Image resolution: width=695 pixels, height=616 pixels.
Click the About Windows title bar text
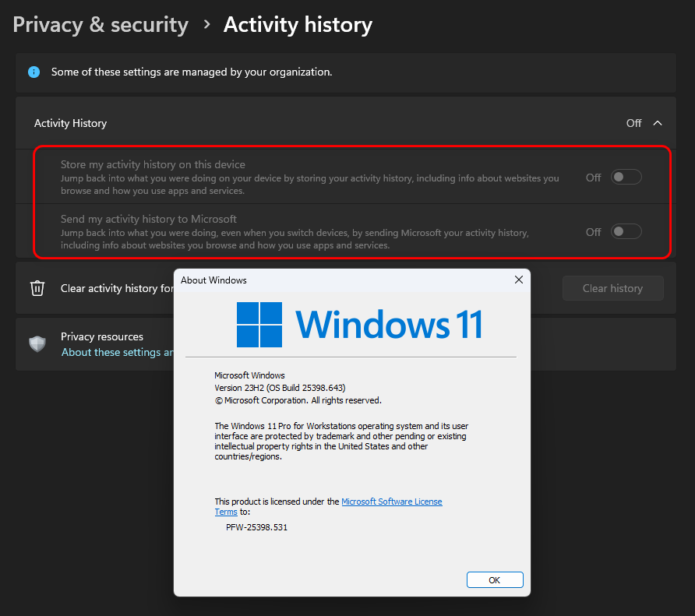pyautogui.click(x=213, y=280)
